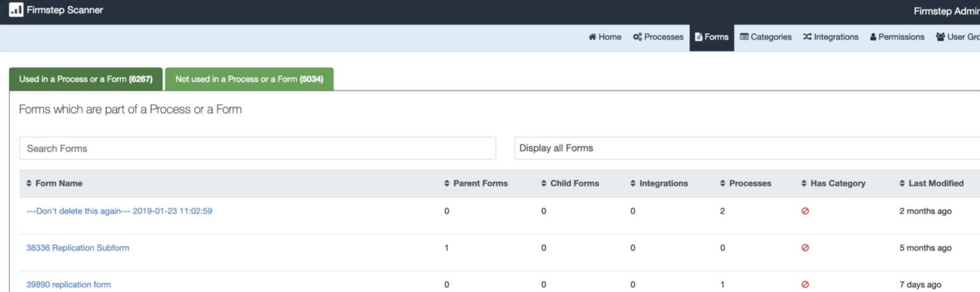Click the Integrations column header text
Viewport: 980px width, 292px height.
point(664,183)
